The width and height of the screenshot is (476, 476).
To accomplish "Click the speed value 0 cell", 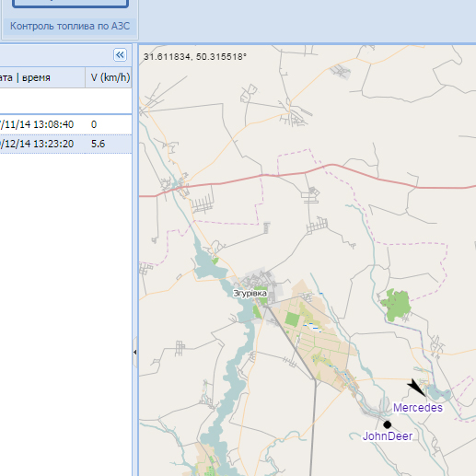I will click(94, 124).
